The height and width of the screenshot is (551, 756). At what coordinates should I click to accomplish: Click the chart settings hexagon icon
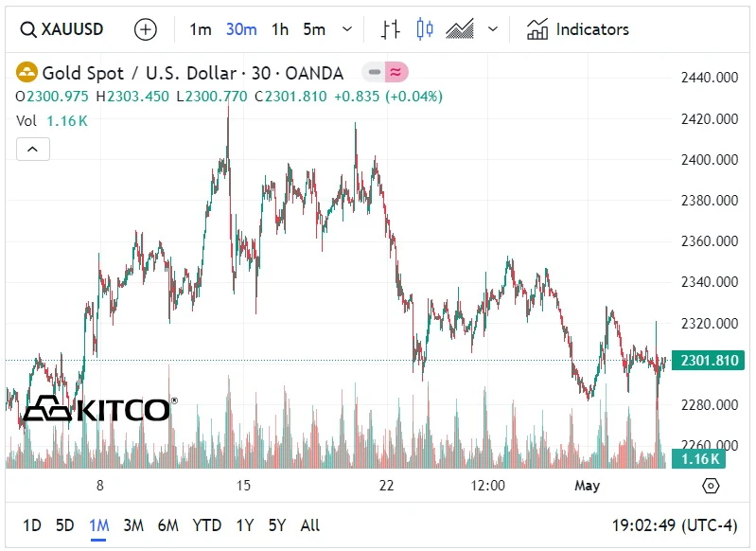pos(711,485)
